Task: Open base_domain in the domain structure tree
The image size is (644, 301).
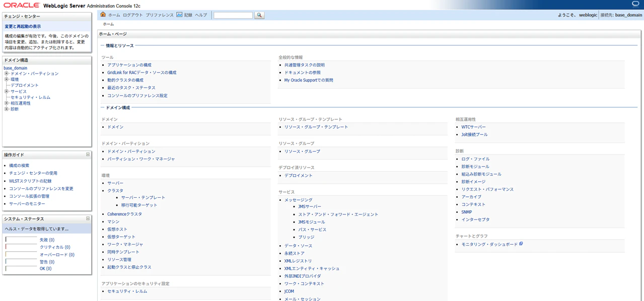Action: pos(16,68)
